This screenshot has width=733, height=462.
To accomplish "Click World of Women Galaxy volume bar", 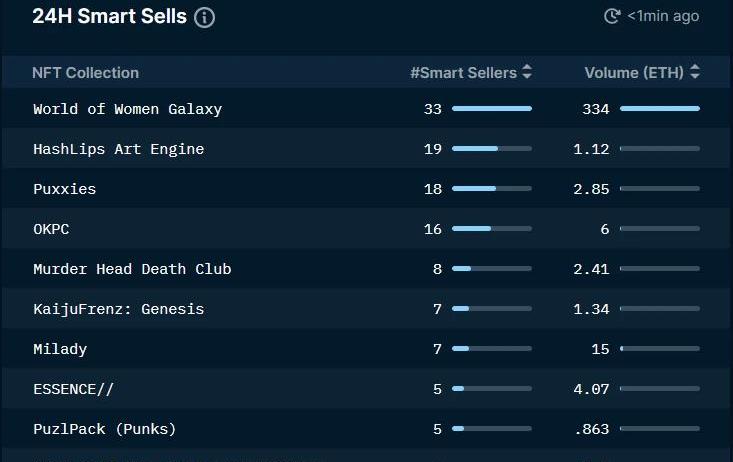I will (x=660, y=108).
